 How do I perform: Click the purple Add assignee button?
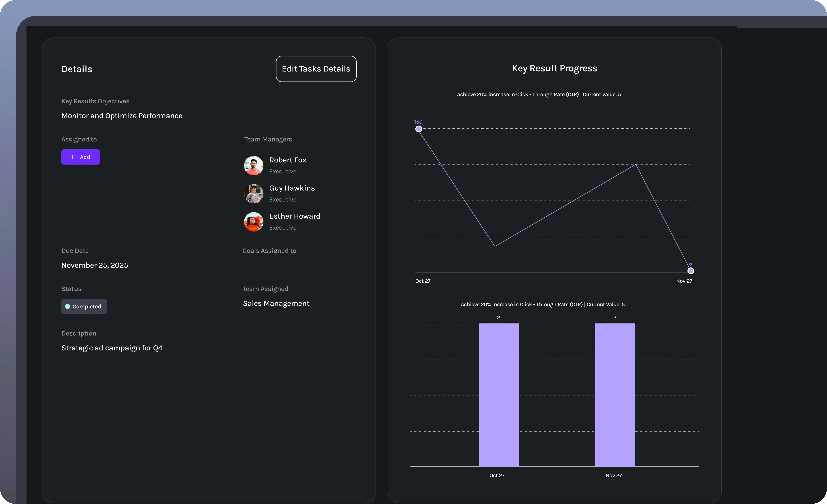click(81, 157)
